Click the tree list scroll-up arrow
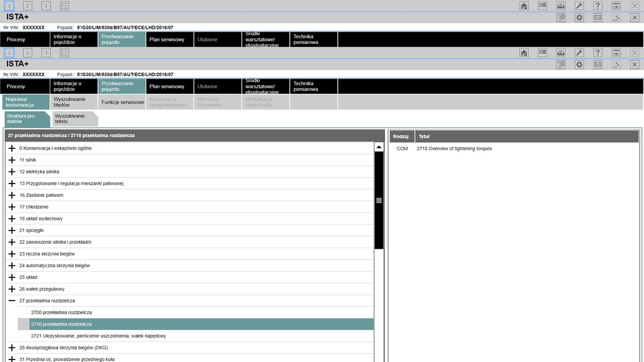 [x=379, y=147]
